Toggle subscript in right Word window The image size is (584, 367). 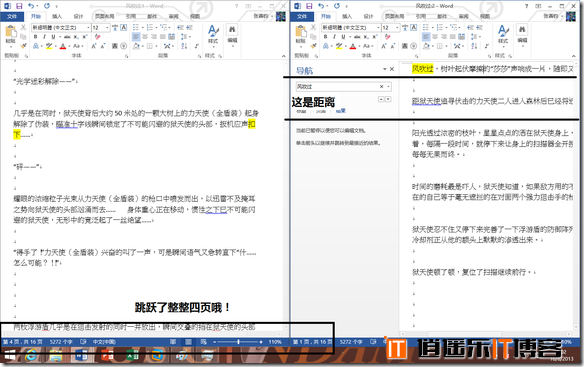[x=366, y=37]
